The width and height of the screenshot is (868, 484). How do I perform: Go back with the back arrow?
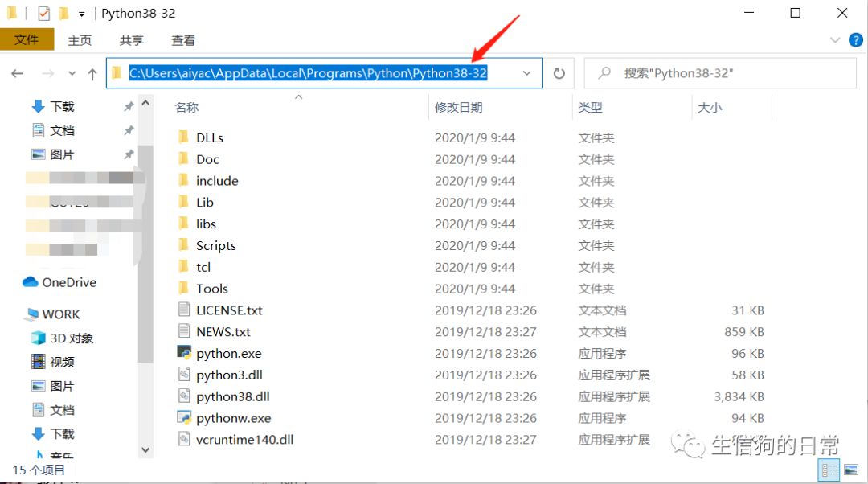pos(17,73)
